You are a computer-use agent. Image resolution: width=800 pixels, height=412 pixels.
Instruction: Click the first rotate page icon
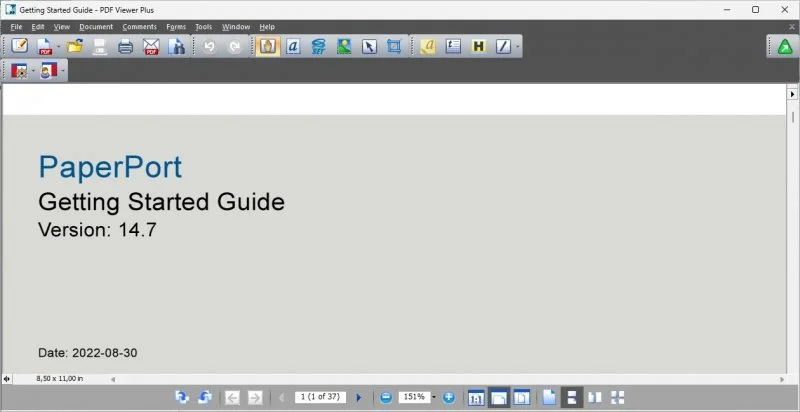click(182, 397)
